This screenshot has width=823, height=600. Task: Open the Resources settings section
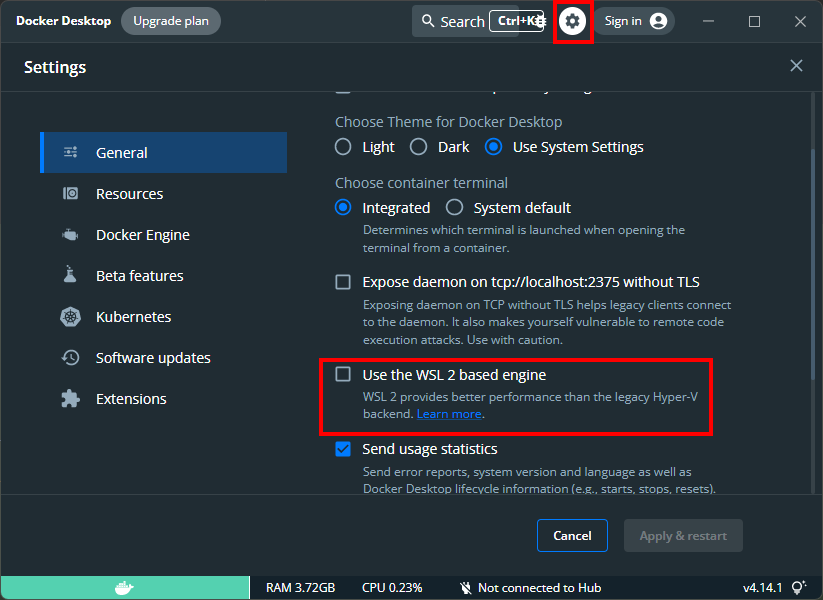click(164, 194)
